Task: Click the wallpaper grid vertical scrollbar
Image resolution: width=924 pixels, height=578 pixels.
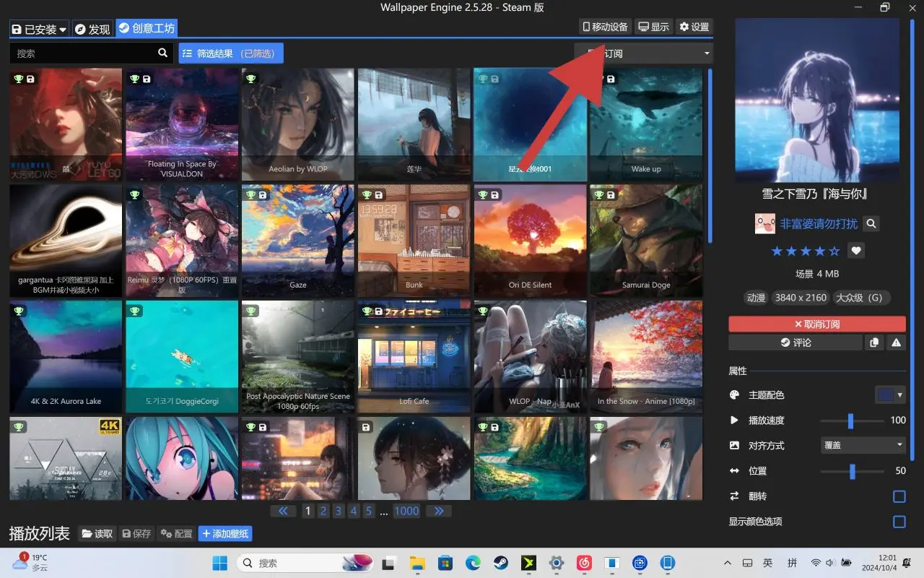Action: click(x=710, y=155)
